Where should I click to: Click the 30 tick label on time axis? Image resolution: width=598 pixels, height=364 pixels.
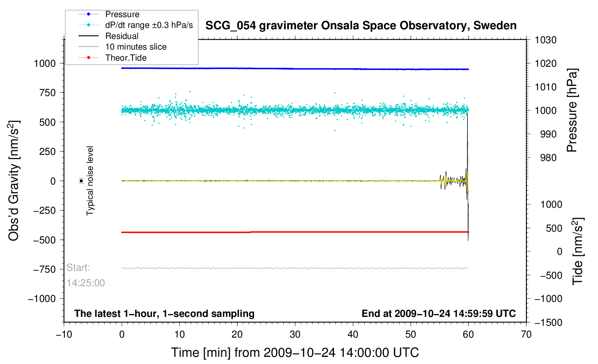(x=295, y=334)
